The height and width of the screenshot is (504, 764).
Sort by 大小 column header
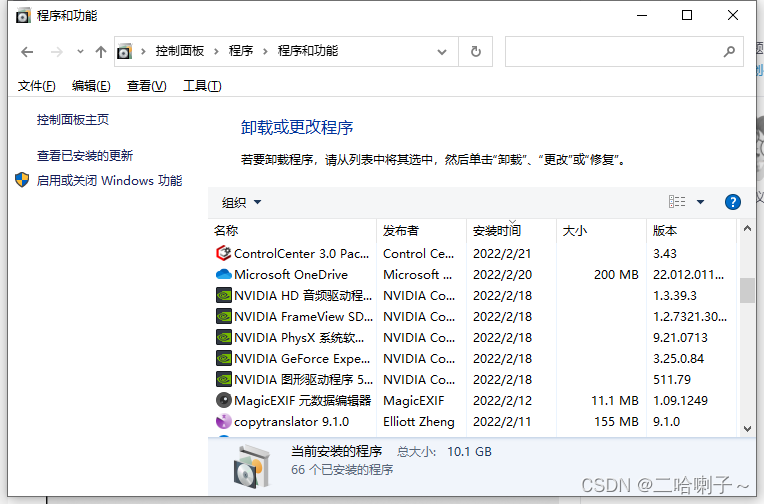tap(602, 231)
